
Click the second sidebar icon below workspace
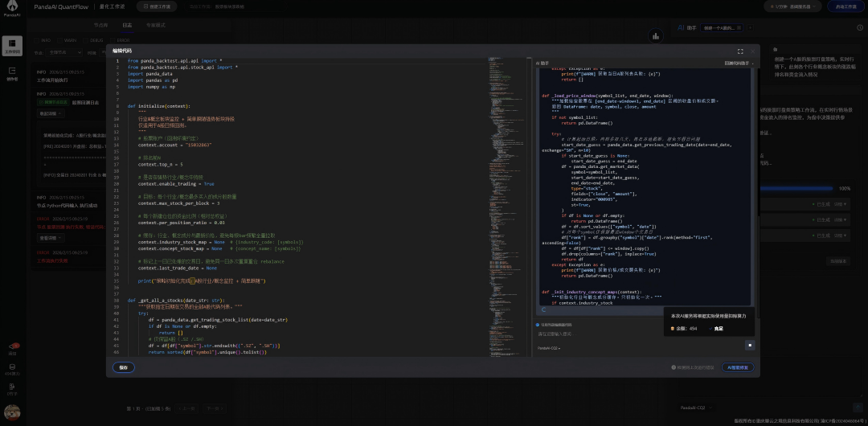12,74
